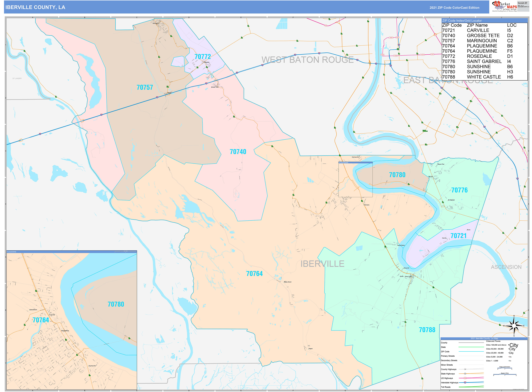This screenshot has width=532, height=392.
Task: Click the Bayou Sorrel town label
Action: pos(288,282)
